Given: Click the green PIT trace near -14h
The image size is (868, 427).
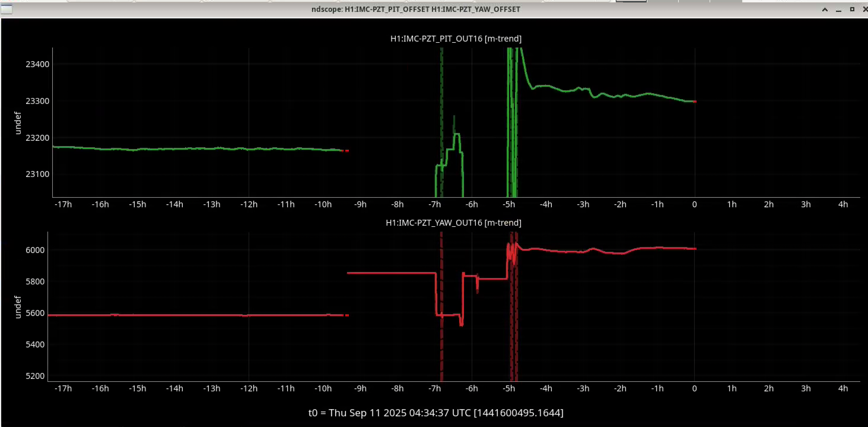Looking at the screenshot, I should 174,149.
